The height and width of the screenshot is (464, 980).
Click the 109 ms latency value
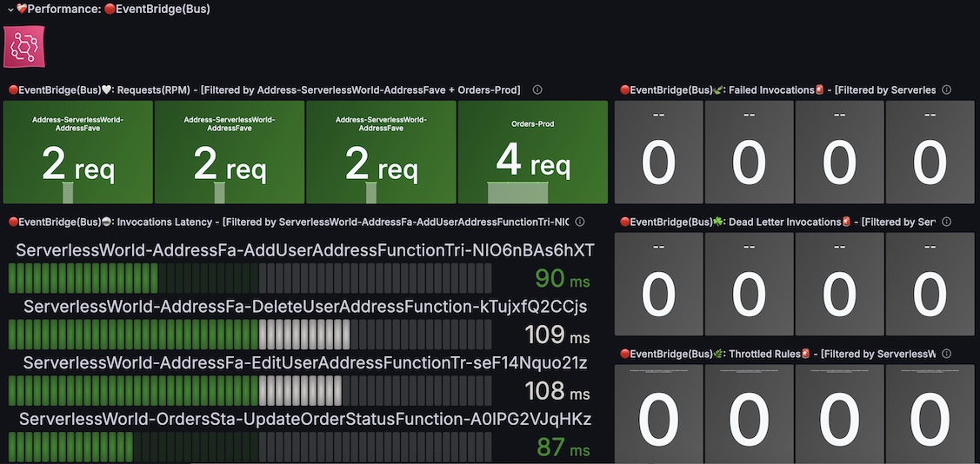557,335
